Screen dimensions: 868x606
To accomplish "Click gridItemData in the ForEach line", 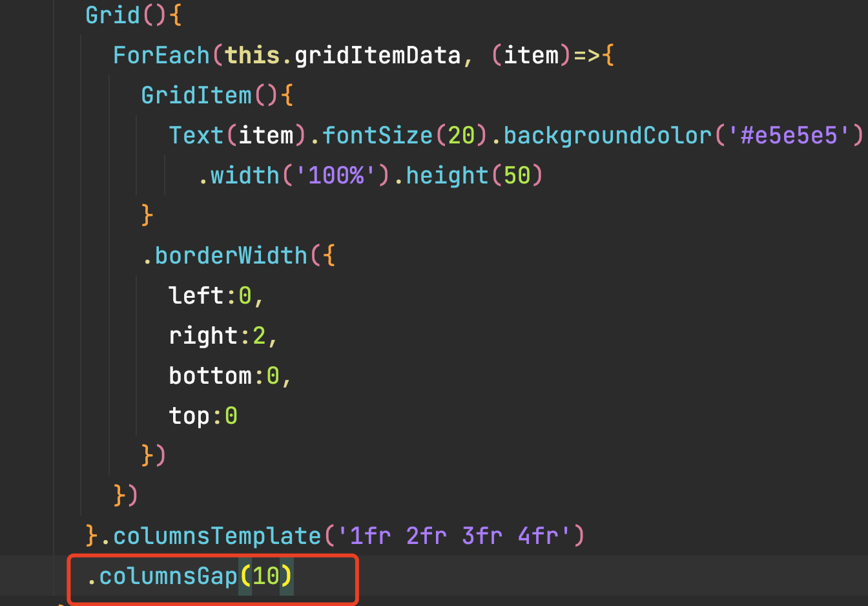I will point(377,55).
